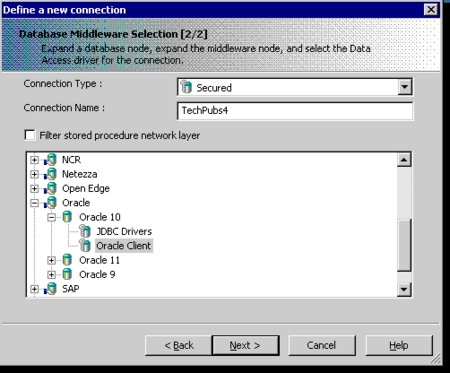Viewport: 450px width, 373px height.
Task: Select the Open Edge label
Action: coord(86,188)
